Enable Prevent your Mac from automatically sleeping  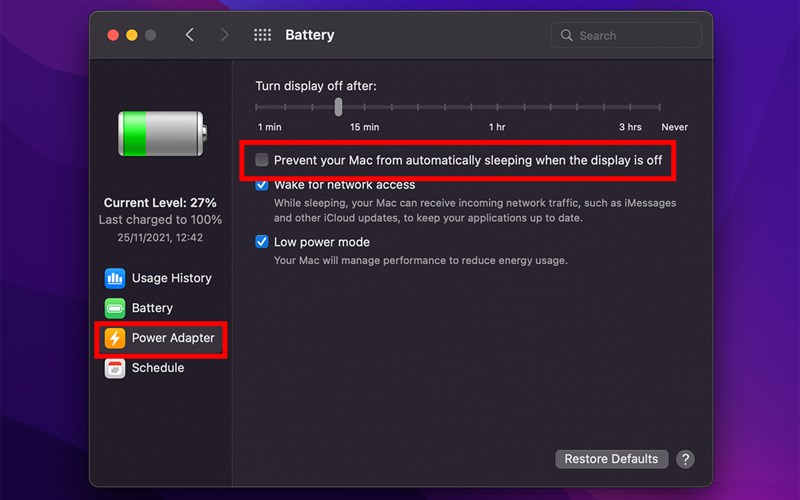pyautogui.click(x=262, y=160)
